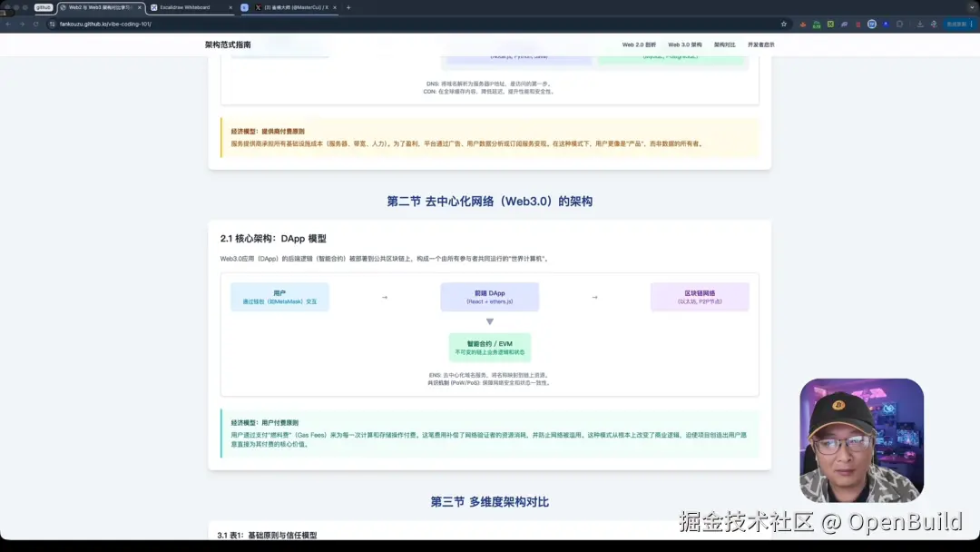Jump to Web 3.0 架构 section
This screenshot has height=552, width=980.
pyautogui.click(x=684, y=44)
